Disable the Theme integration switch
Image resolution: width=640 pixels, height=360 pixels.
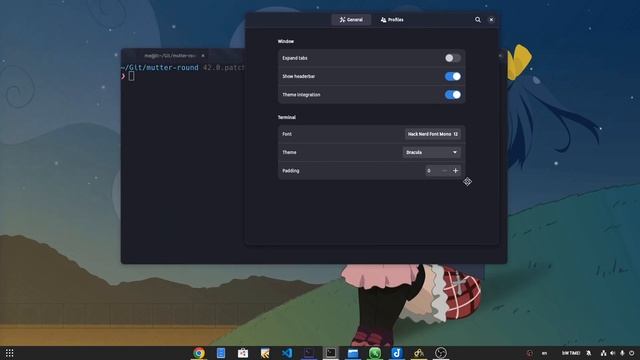(x=453, y=95)
